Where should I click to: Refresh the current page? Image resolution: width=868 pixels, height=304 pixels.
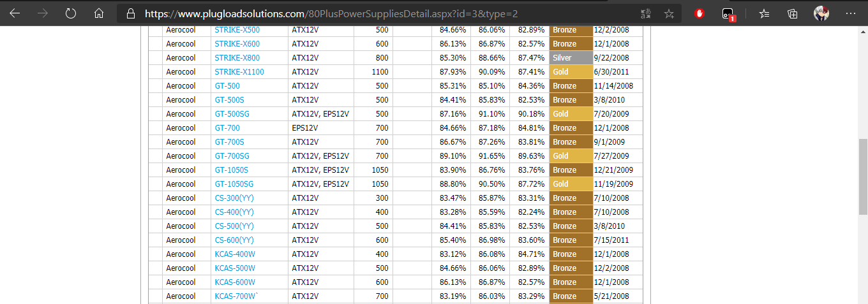[71, 13]
